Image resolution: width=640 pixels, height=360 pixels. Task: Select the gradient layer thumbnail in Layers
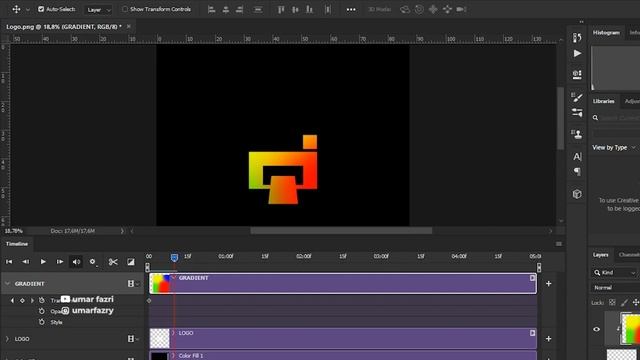pos(631,329)
